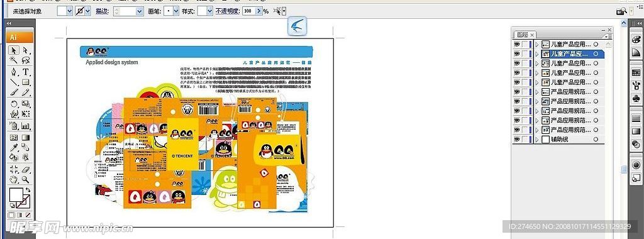Select the Pen tool
644x239 pixels.
point(14,72)
